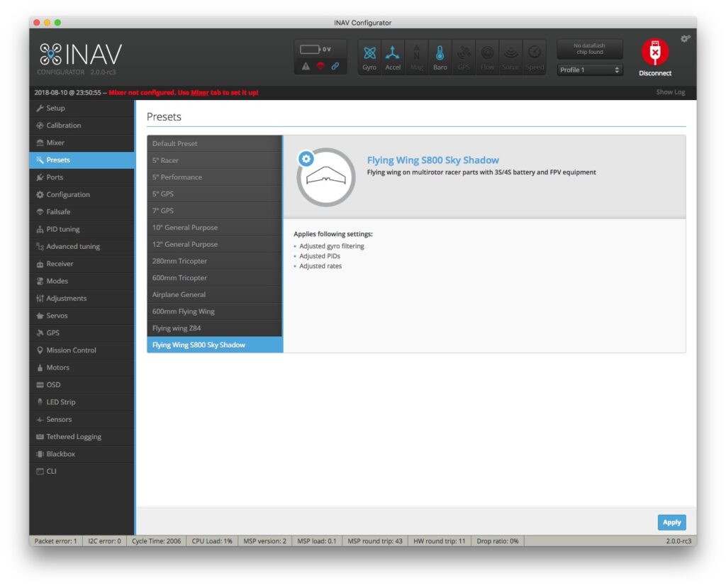Click Show Log link
Screen dimensions: 726x588
tap(670, 92)
